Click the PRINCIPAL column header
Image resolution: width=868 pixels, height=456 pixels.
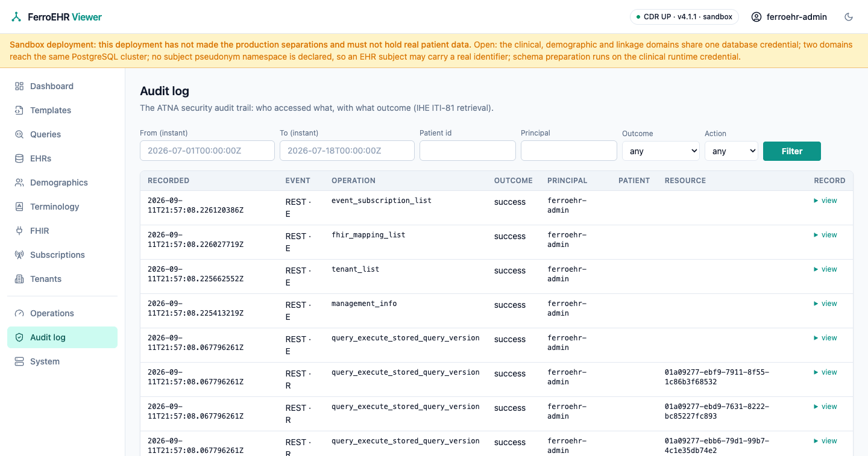pos(567,181)
